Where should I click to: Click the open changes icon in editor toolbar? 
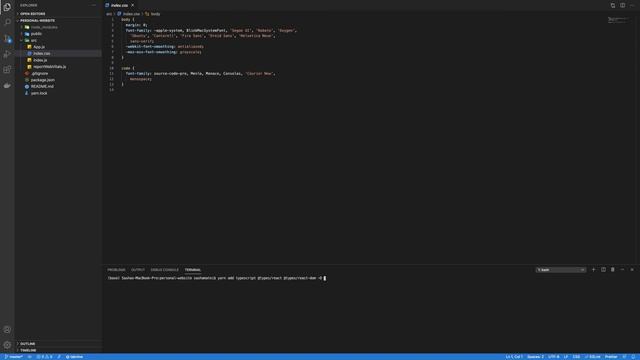tap(613, 5)
